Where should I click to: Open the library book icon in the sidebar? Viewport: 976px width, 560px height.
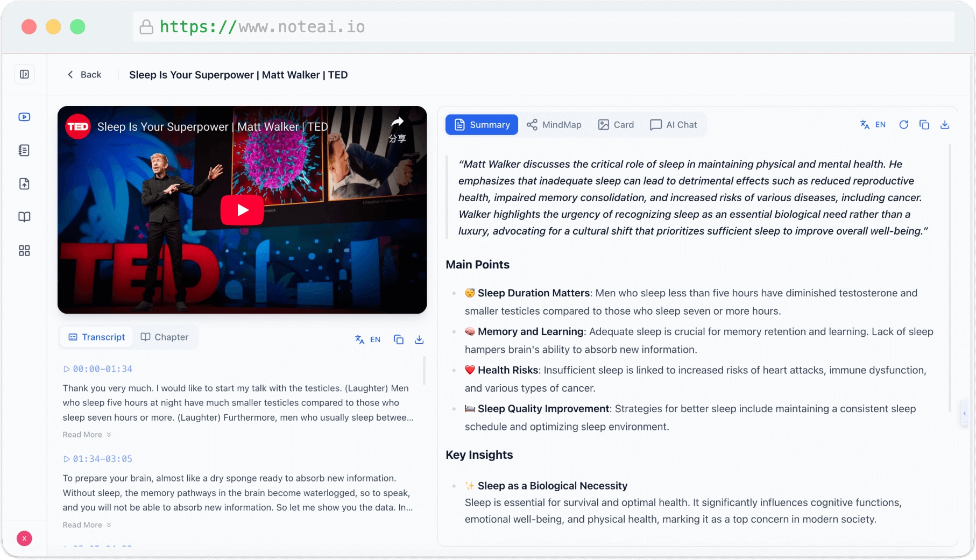coord(24,217)
